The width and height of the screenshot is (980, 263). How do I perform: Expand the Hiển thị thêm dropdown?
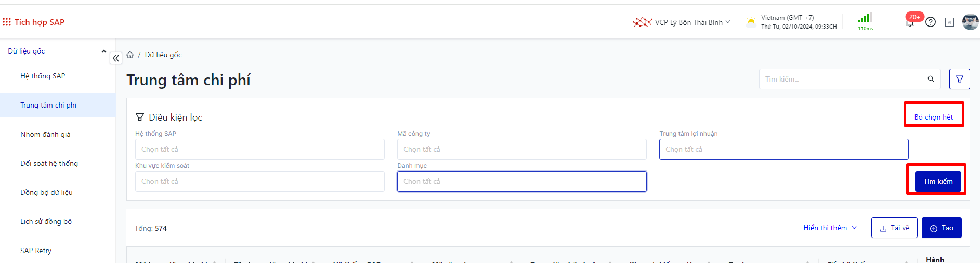click(x=830, y=228)
